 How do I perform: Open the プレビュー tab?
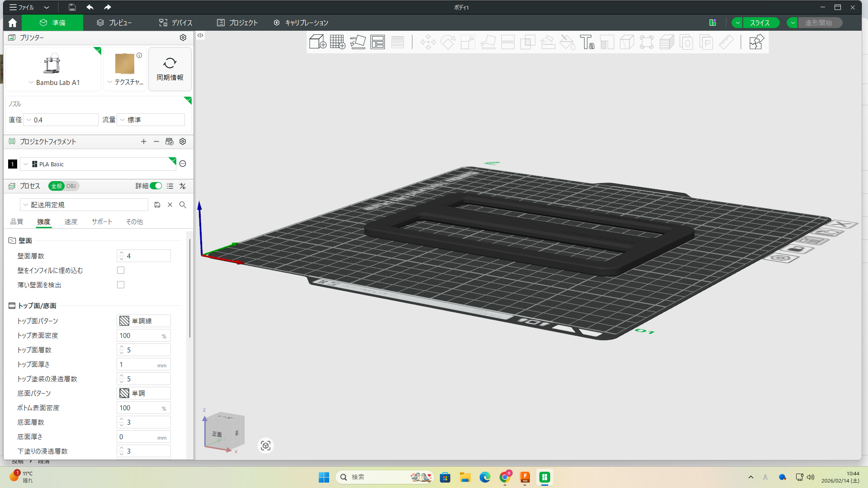(114, 23)
